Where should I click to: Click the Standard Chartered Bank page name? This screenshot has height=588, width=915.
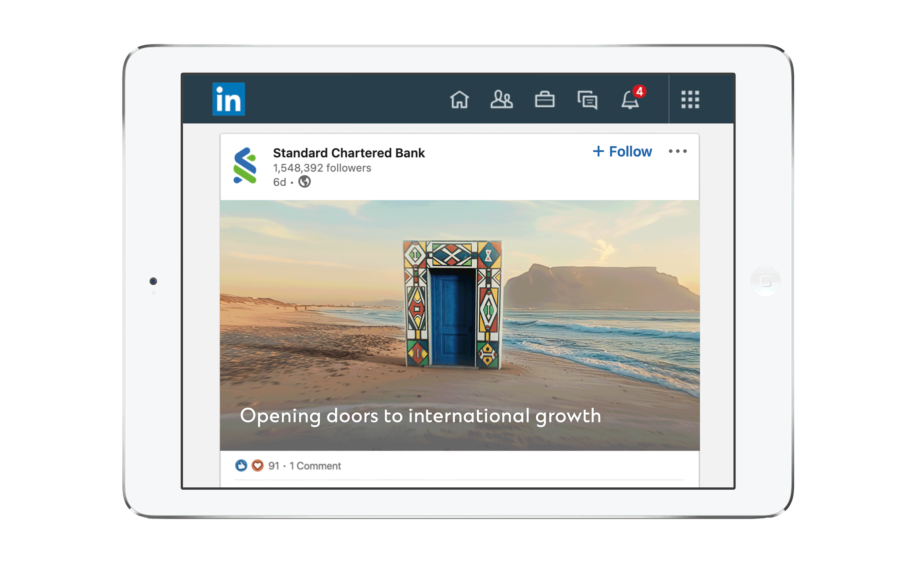(x=349, y=153)
